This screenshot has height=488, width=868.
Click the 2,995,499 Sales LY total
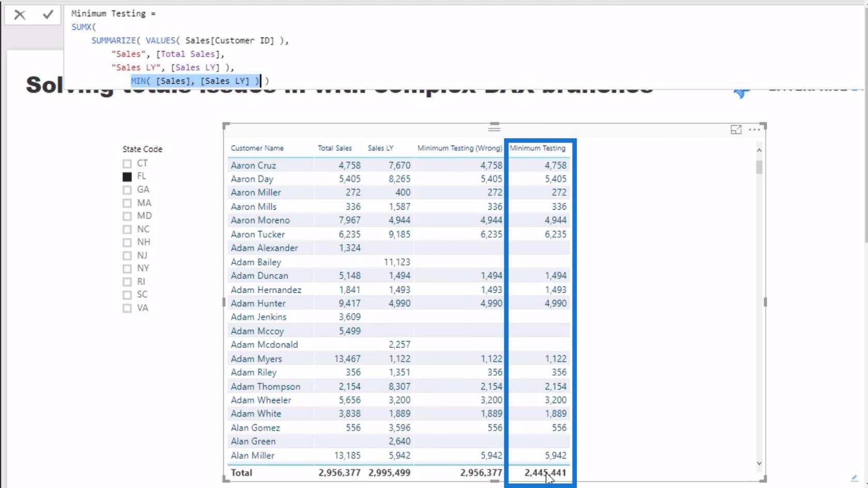pyautogui.click(x=390, y=473)
